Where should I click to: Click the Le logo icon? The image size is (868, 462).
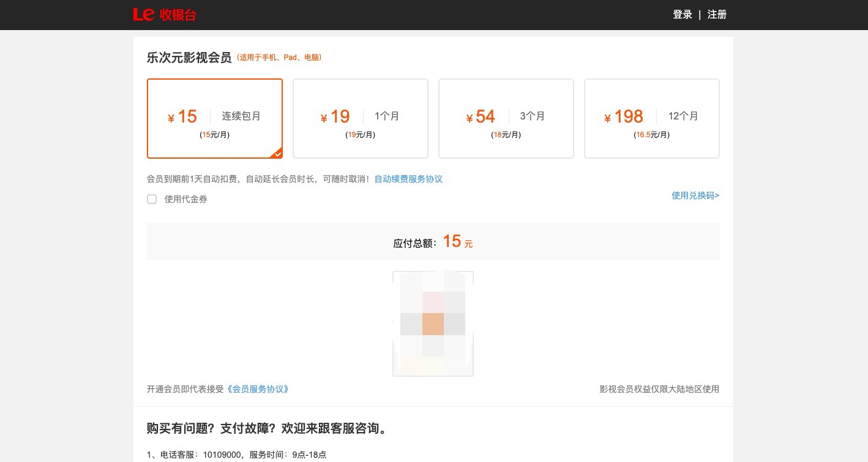[143, 15]
